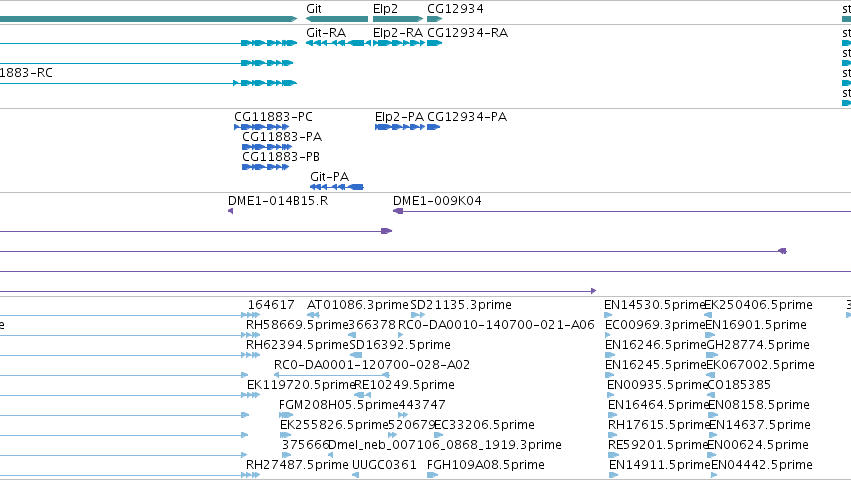851x480 pixels.
Task: Click the Elp2 gene arrow bar
Action: (398, 19)
